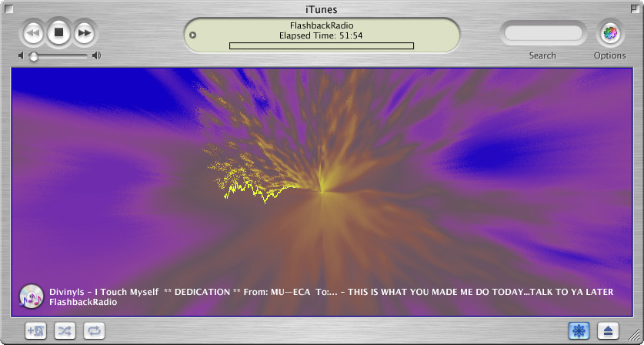644x345 pixels.
Task: Skip forward with the fast-forward button
Action: point(85,33)
